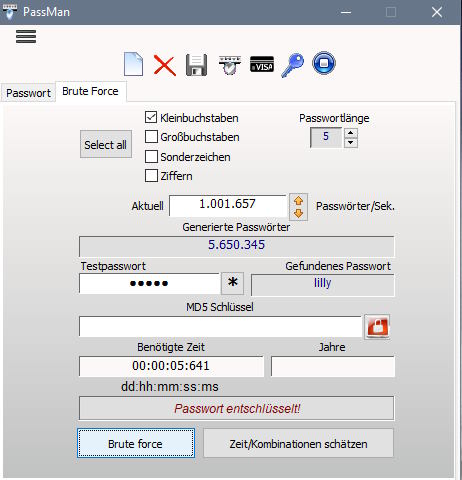This screenshot has width=462, height=480.
Task: Click the VISA credit card icon
Action: [x=262, y=64]
